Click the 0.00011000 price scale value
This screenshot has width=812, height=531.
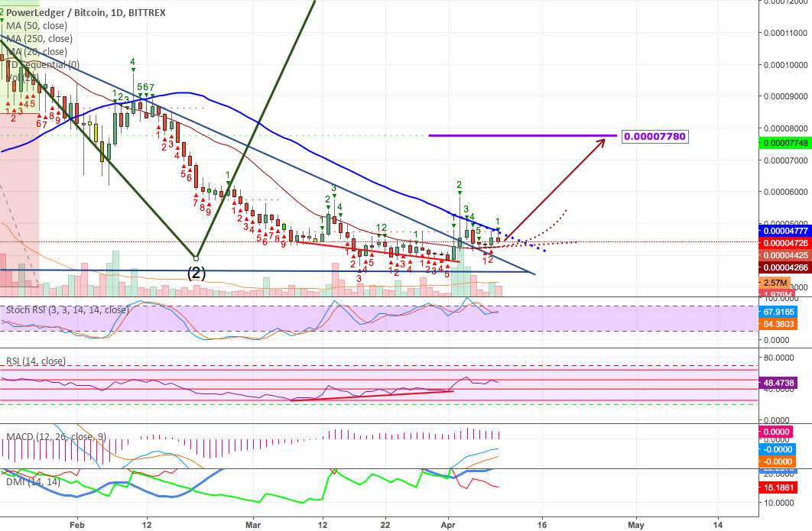785,33
